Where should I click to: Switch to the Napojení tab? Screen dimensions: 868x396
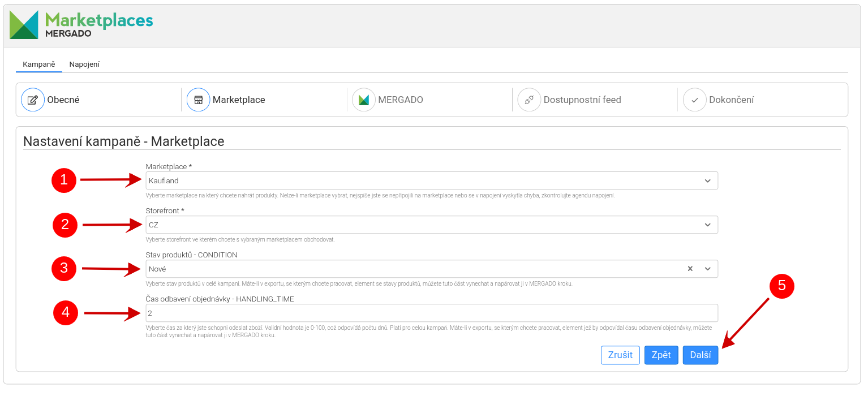point(84,64)
